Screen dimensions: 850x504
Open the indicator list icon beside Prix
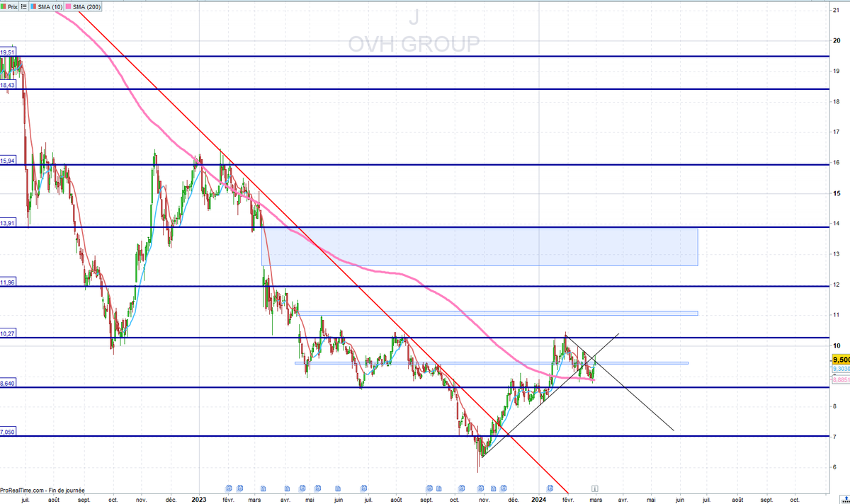click(25, 6)
